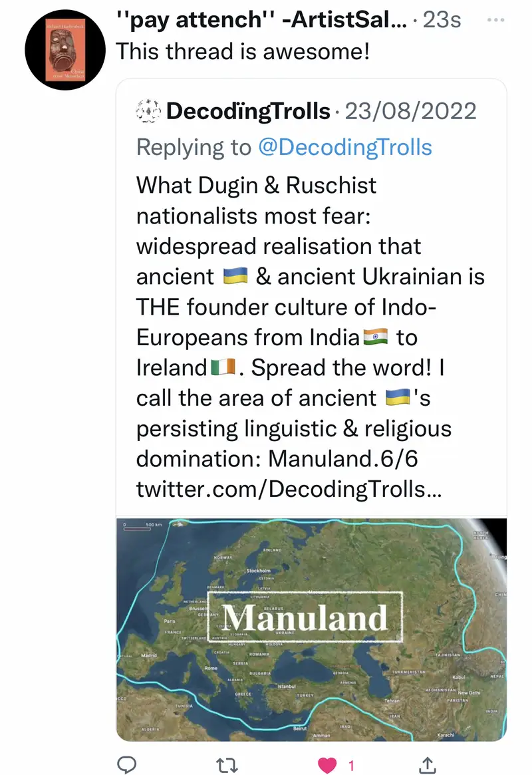The height and width of the screenshot is (775, 532).
Task: Click the India flag emoji
Action: pos(376,337)
